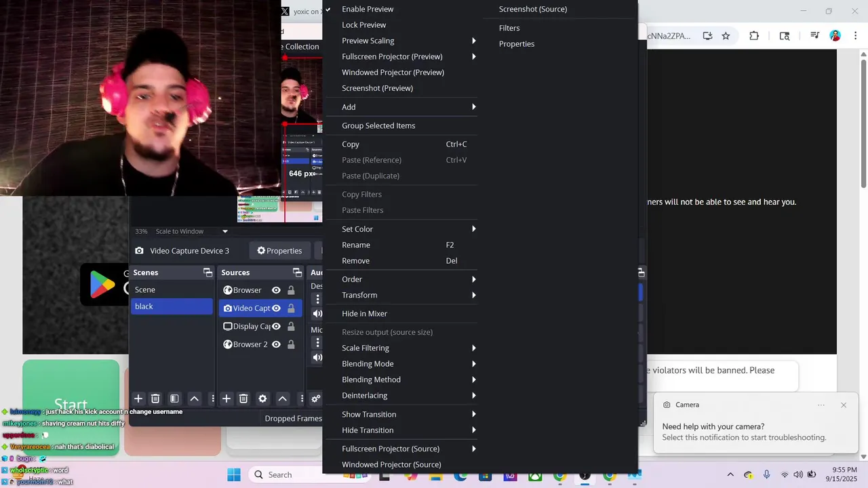The height and width of the screenshot is (488, 868).
Task: Select the 'Scene' scene in Scenes list
Action: coord(172,289)
